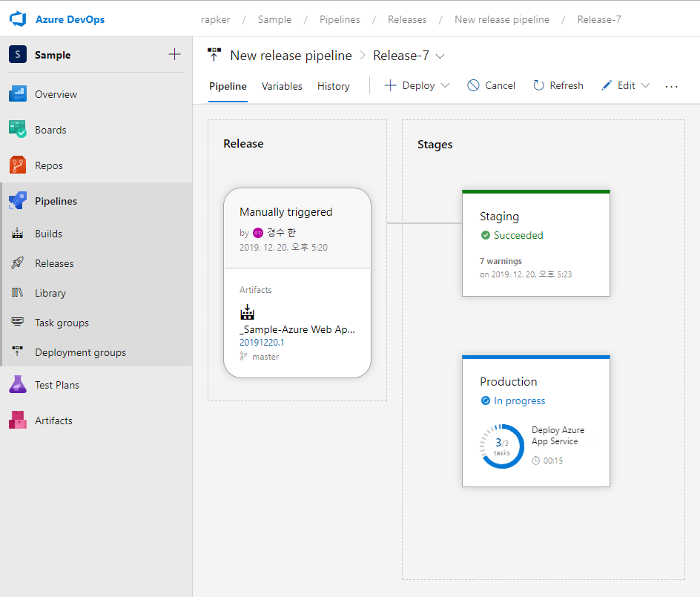
Task: Click the 00:15 elapsed time
Action: point(552,461)
